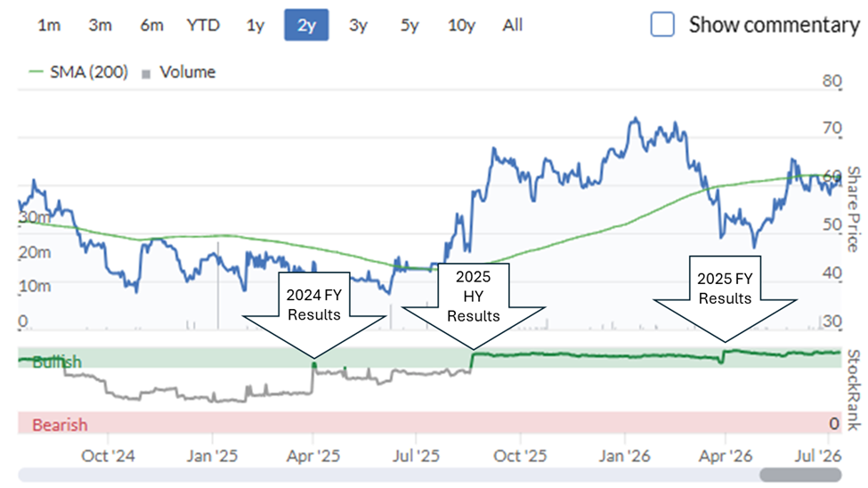Screen dimensions: 868x488
Task: Click the Jan '26 axis label
Action: 624,456
